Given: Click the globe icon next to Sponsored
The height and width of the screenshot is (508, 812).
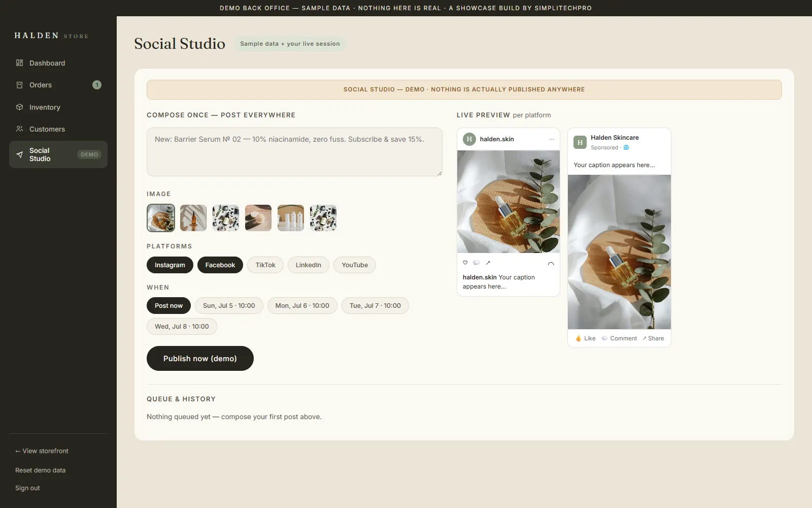Looking at the screenshot, I should pyautogui.click(x=626, y=147).
